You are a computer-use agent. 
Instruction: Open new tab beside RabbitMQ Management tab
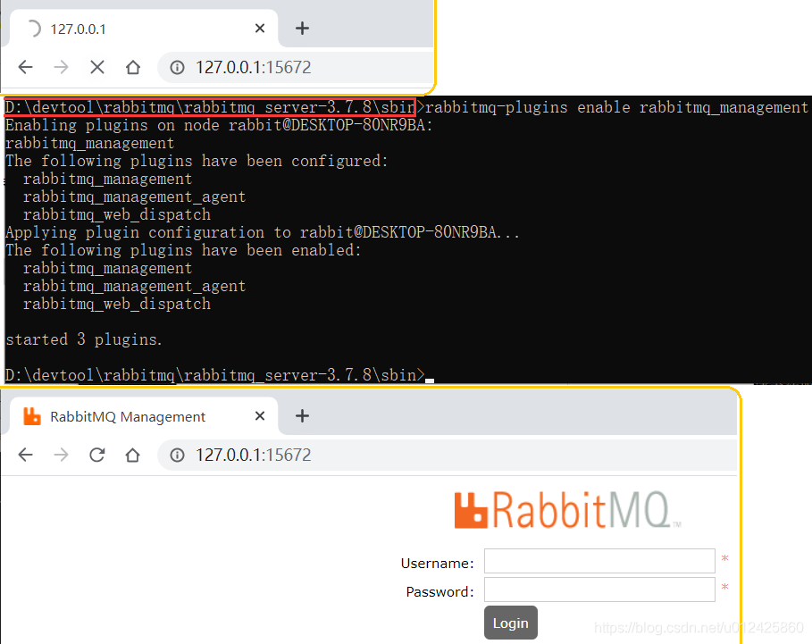pos(303,415)
